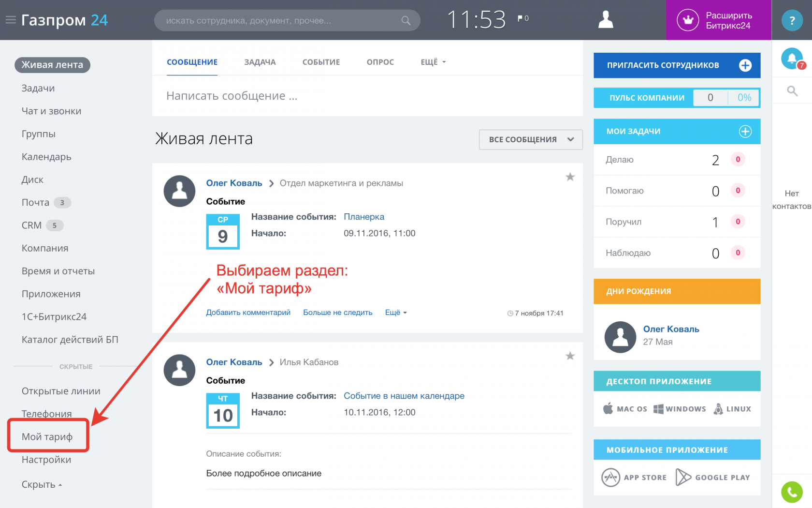Click Пригласить сотрудников button
Screen dimensions: 812x508
point(677,65)
